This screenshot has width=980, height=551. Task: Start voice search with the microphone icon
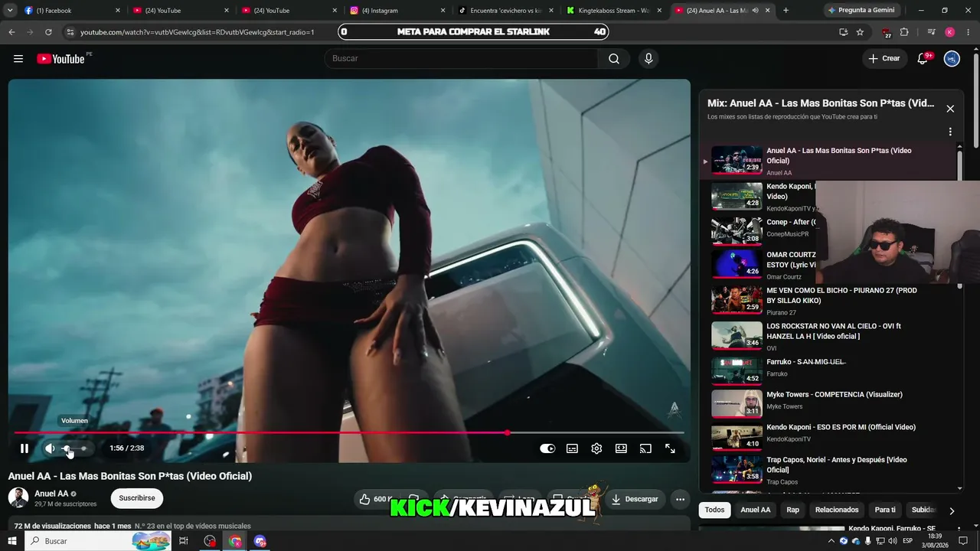click(648, 59)
